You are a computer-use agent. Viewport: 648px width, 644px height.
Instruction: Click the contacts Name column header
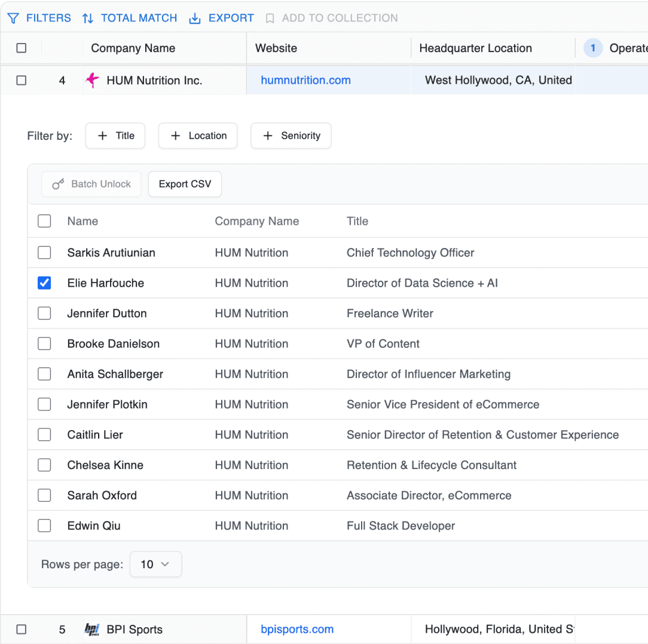[82, 221]
